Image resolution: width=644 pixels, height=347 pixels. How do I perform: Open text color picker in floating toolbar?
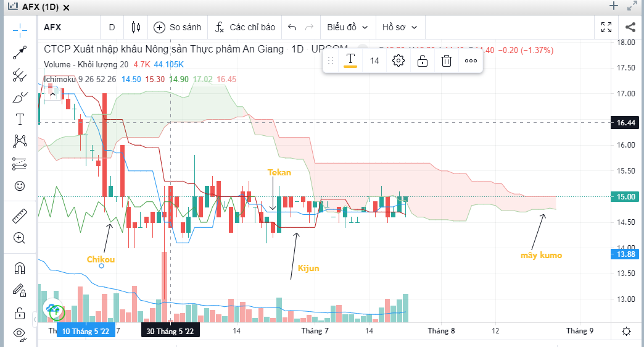pyautogui.click(x=350, y=61)
